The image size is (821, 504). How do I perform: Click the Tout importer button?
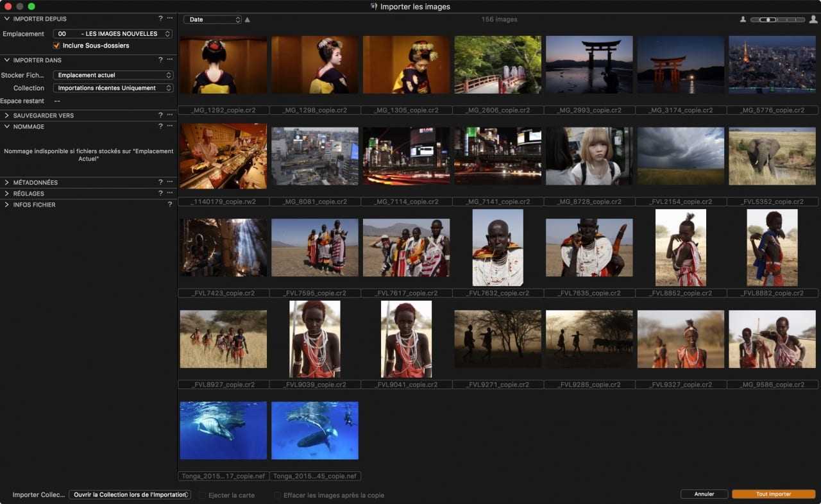773,494
